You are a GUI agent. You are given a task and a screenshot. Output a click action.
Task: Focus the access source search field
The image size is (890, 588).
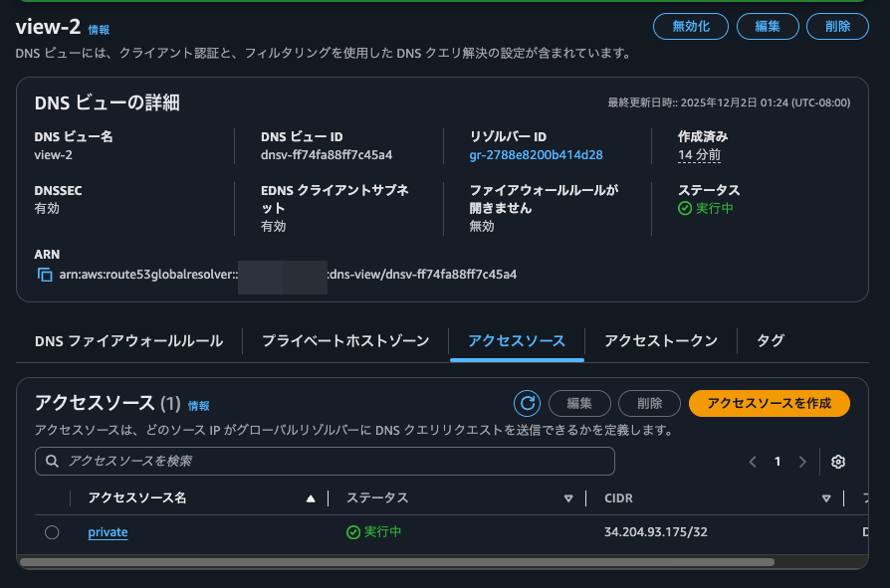point(329,462)
